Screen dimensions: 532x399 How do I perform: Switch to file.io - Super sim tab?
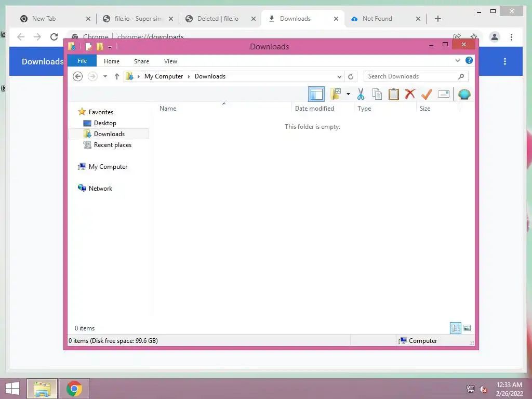tap(137, 19)
